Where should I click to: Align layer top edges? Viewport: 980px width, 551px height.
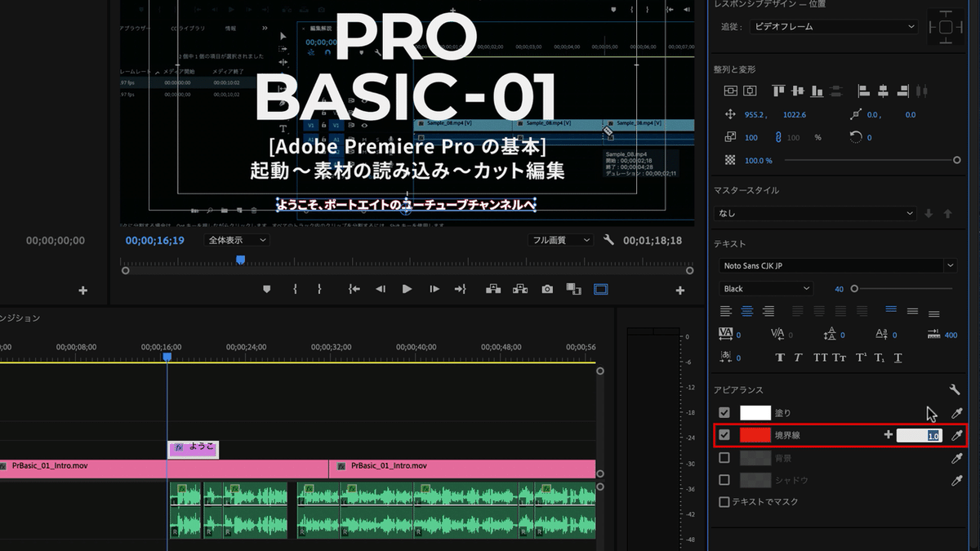[778, 91]
